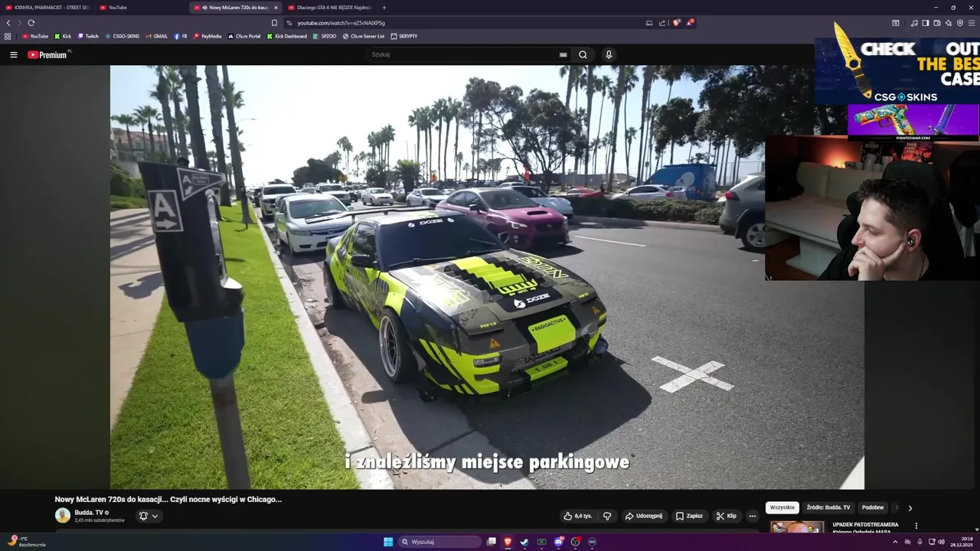
Task: Click Zapisz save button
Action: click(689, 516)
